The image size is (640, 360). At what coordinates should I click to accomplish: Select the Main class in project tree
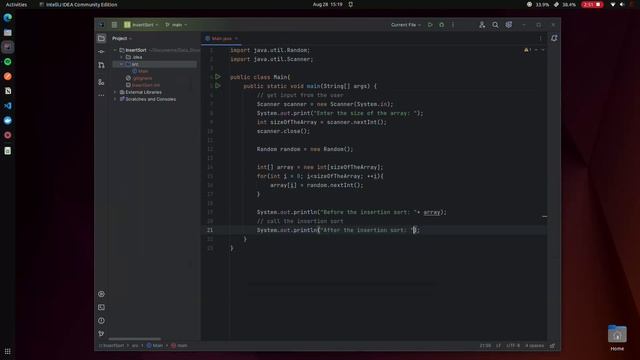[140, 71]
